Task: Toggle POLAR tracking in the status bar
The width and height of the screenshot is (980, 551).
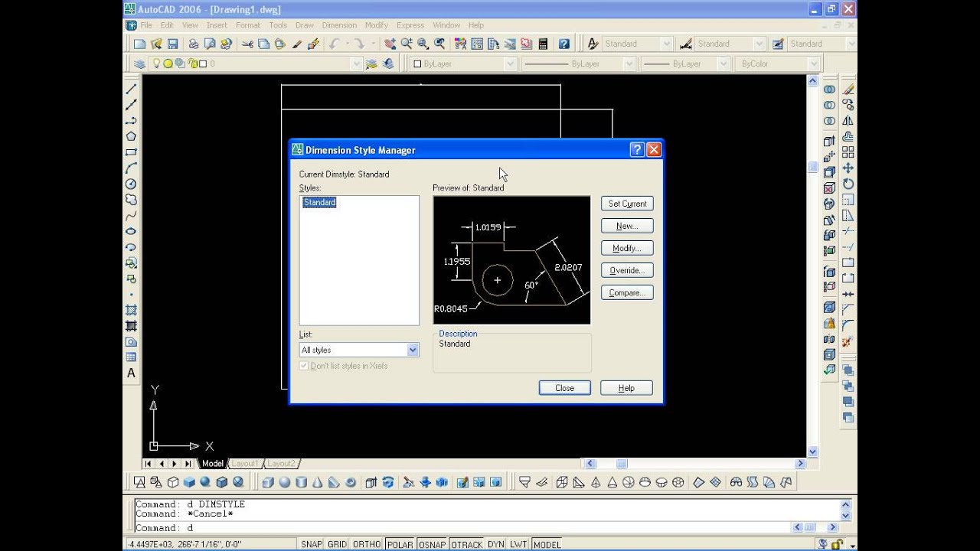Action: pos(400,544)
